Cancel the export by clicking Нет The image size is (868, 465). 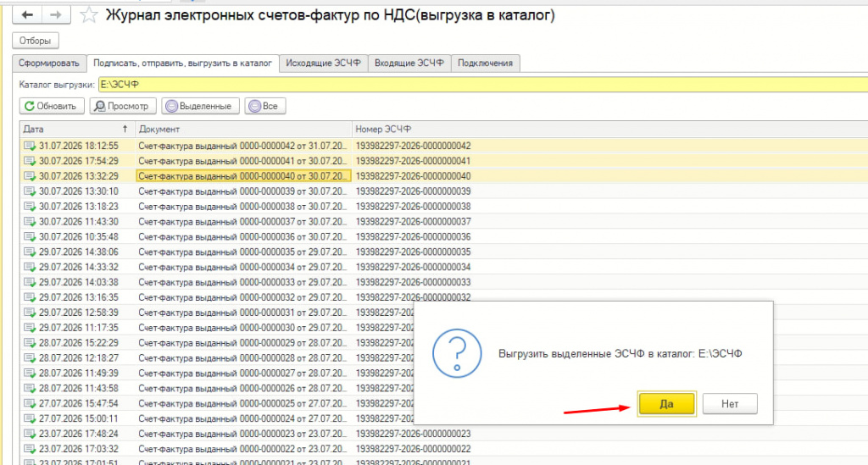(730, 404)
